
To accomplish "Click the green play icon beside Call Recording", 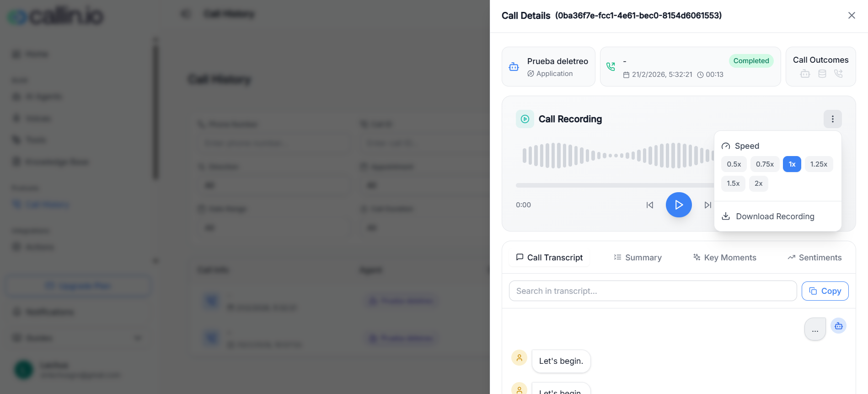I will pos(525,119).
